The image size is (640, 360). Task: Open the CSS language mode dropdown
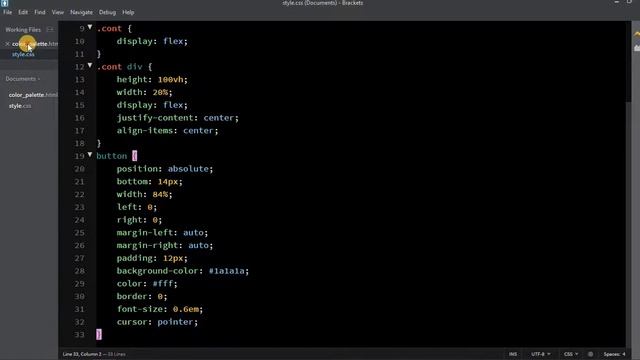(x=571, y=354)
